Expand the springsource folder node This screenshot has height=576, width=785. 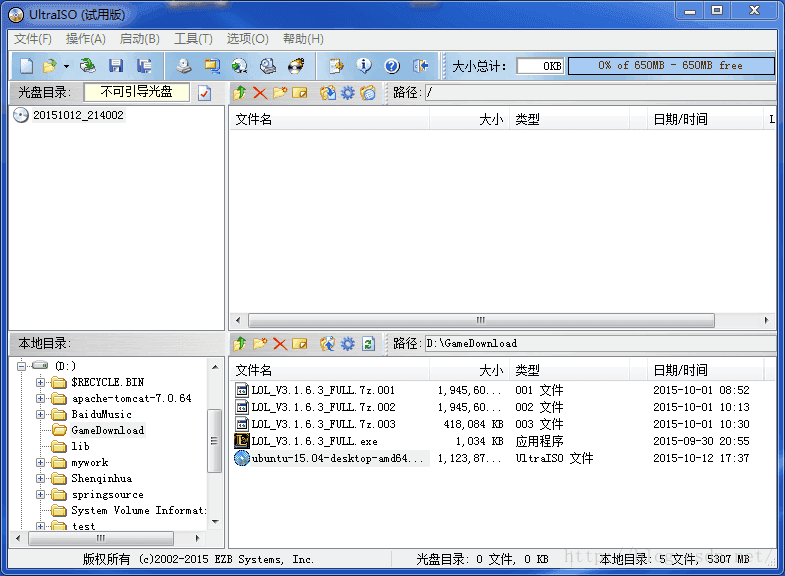(x=41, y=495)
